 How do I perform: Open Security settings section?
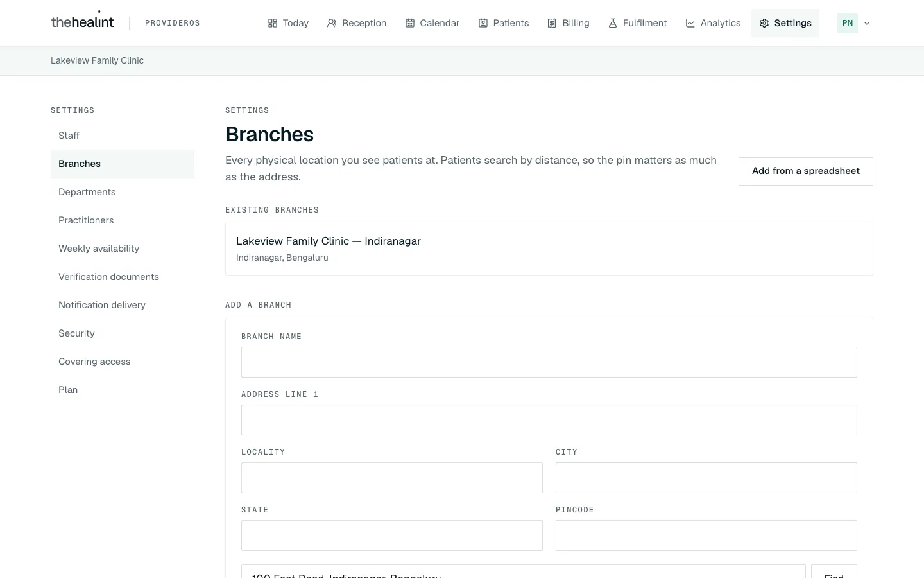click(123, 333)
